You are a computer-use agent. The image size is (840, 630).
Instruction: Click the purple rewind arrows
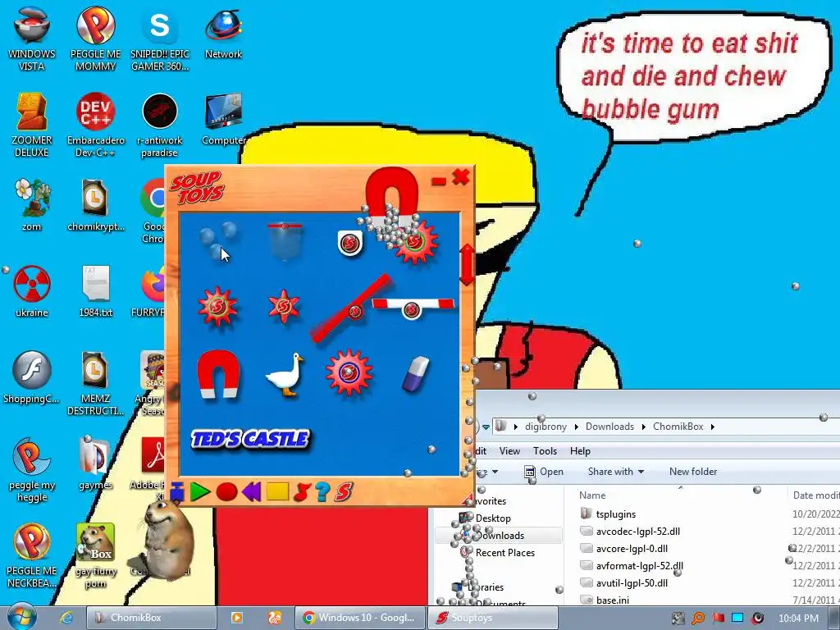[x=251, y=491]
